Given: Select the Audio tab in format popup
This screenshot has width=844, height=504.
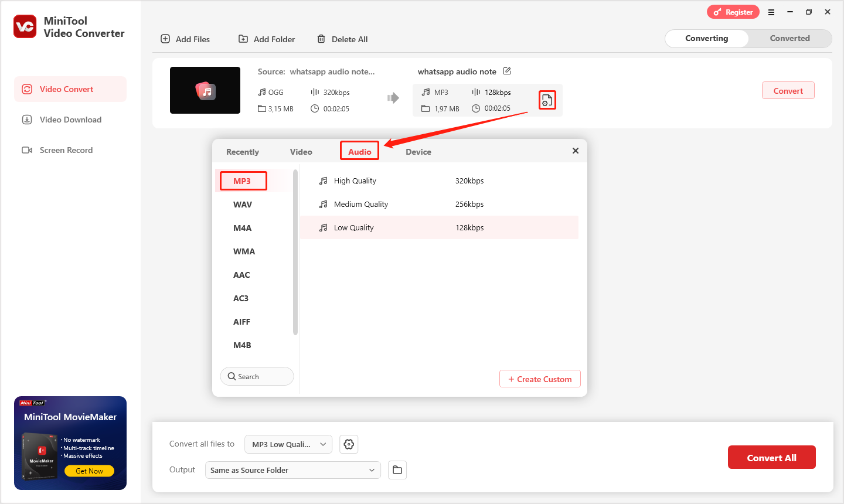Looking at the screenshot, I should [x=360, y=151].
